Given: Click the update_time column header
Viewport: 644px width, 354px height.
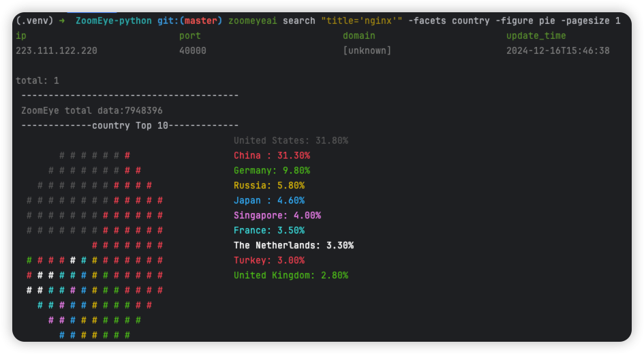Looking at the screenshot, I should click(536, 36).
